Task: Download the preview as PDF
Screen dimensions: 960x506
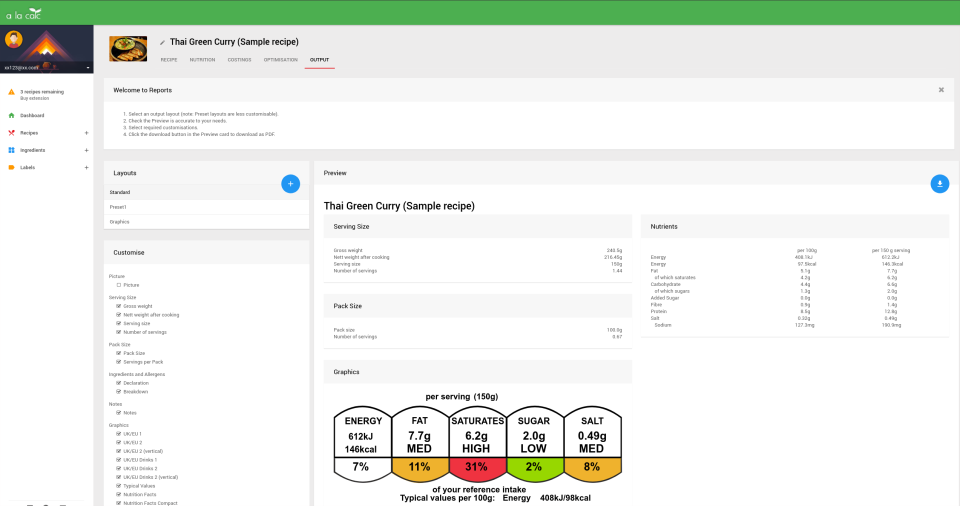Action: 939,184
